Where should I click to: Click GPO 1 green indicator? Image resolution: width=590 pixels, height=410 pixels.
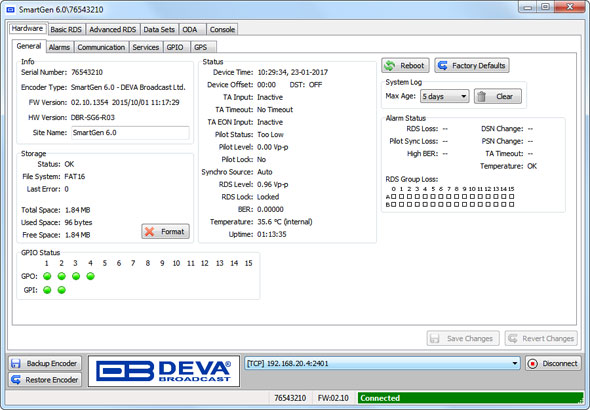[x=47, y=276]
